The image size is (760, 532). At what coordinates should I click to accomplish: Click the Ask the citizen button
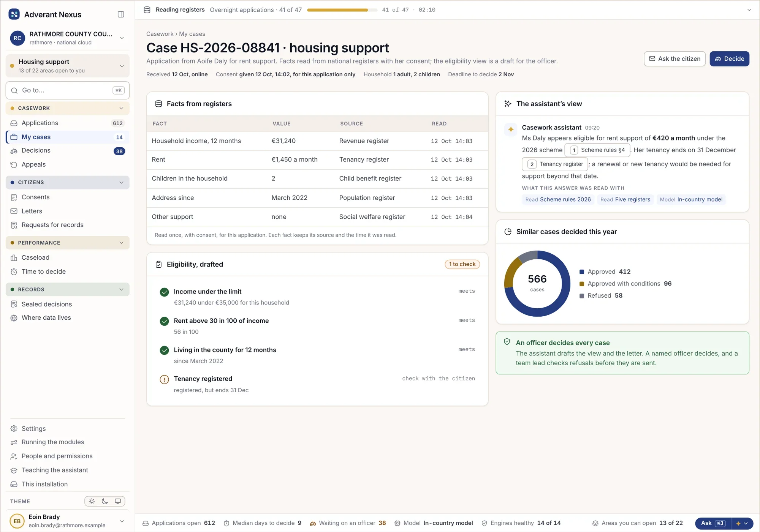[674, 59]
